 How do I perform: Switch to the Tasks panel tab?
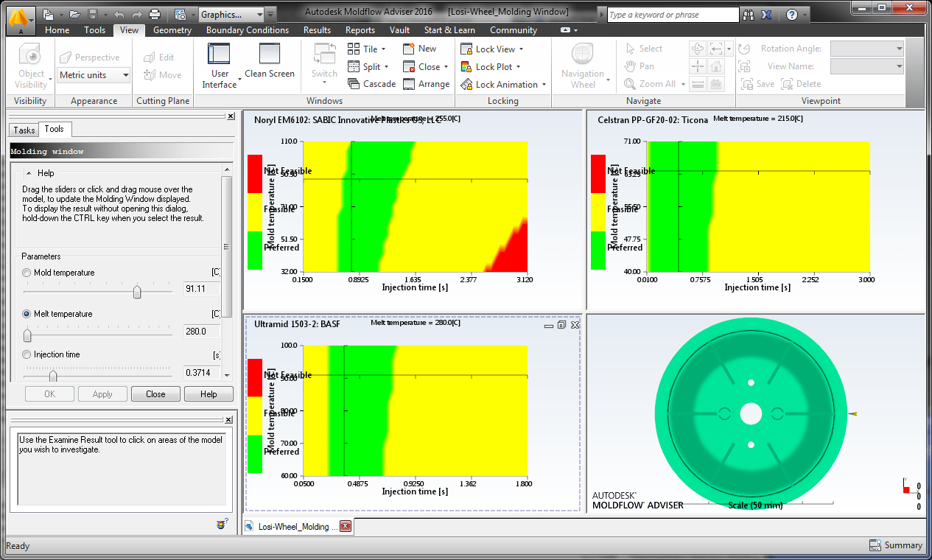[24, 130]
